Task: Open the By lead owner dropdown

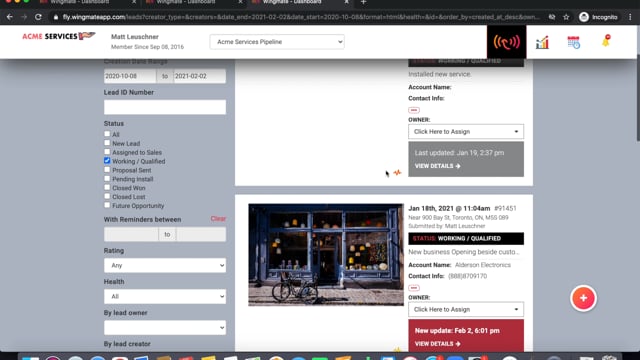Action: [x=165, y=327]
